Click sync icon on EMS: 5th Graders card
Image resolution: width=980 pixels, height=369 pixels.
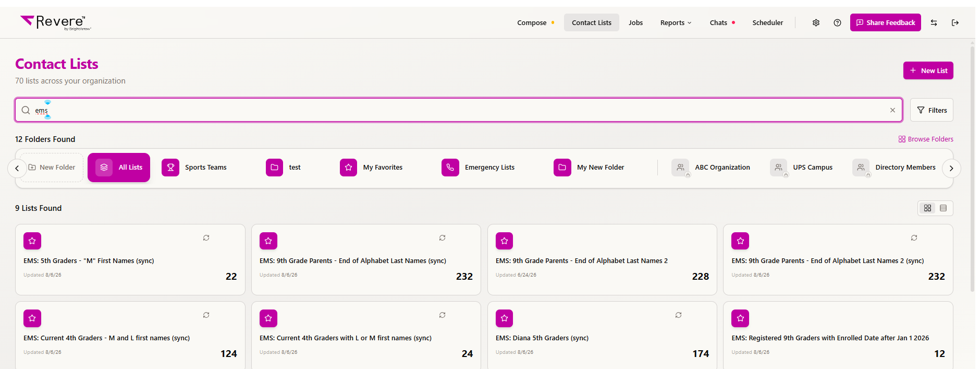(206, 237)
